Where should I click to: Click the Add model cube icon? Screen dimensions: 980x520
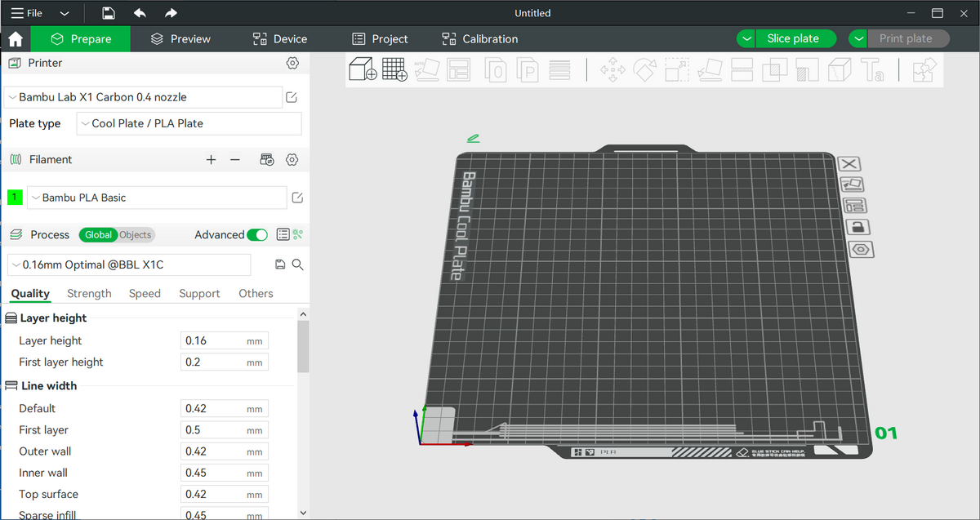tap(363, 69)
